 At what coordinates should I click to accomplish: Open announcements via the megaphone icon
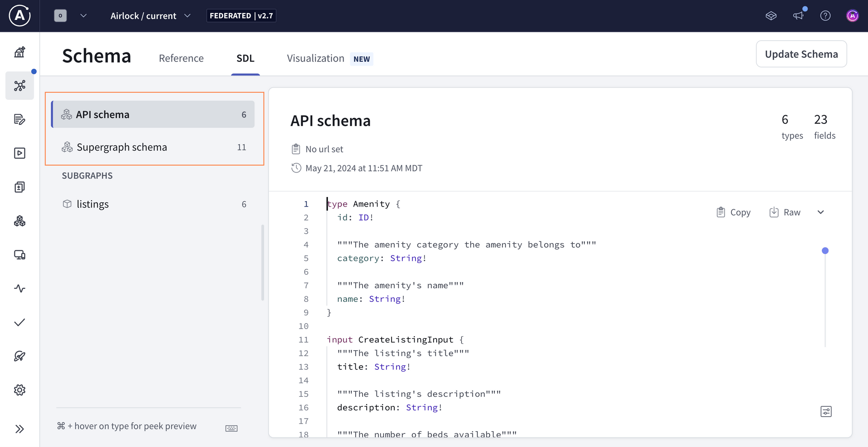point(798,15)
